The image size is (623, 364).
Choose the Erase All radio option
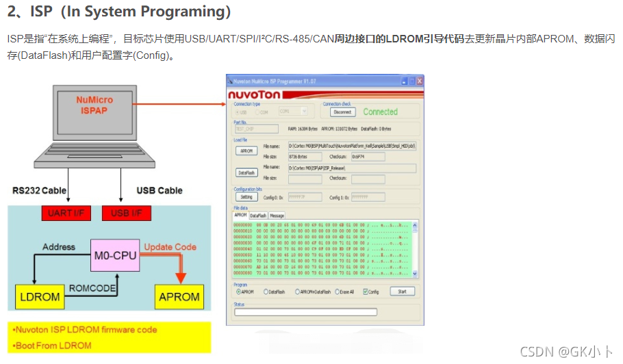click(337, 291)
